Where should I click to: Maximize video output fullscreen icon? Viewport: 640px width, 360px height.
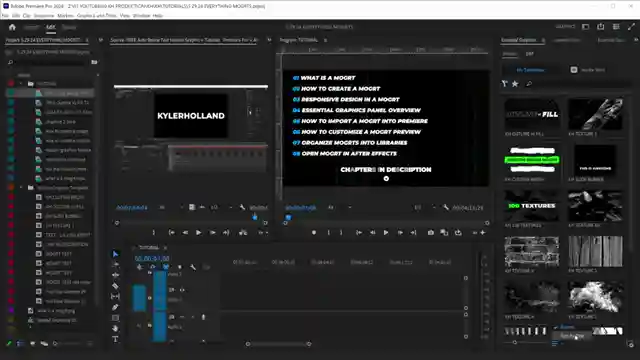(631, 27)
